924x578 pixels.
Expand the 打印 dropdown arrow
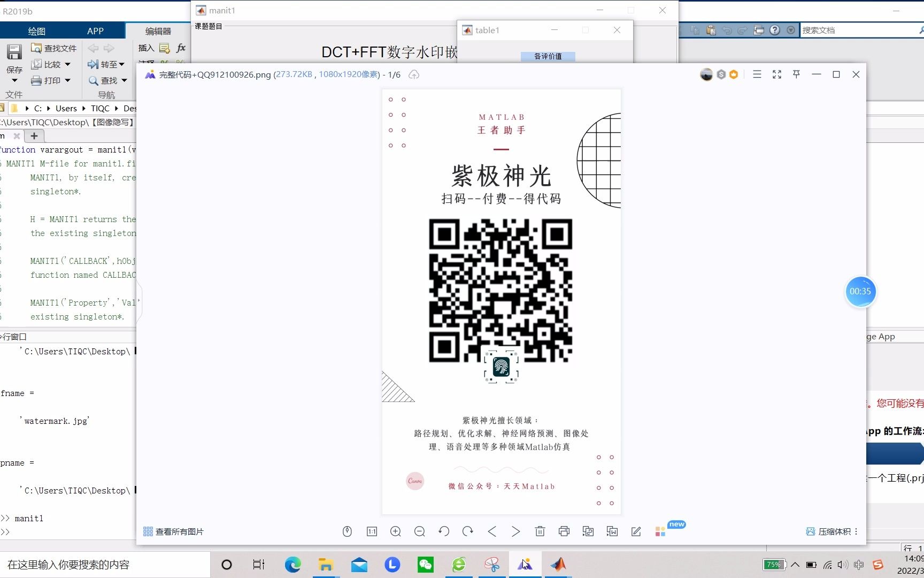(68, 80)
